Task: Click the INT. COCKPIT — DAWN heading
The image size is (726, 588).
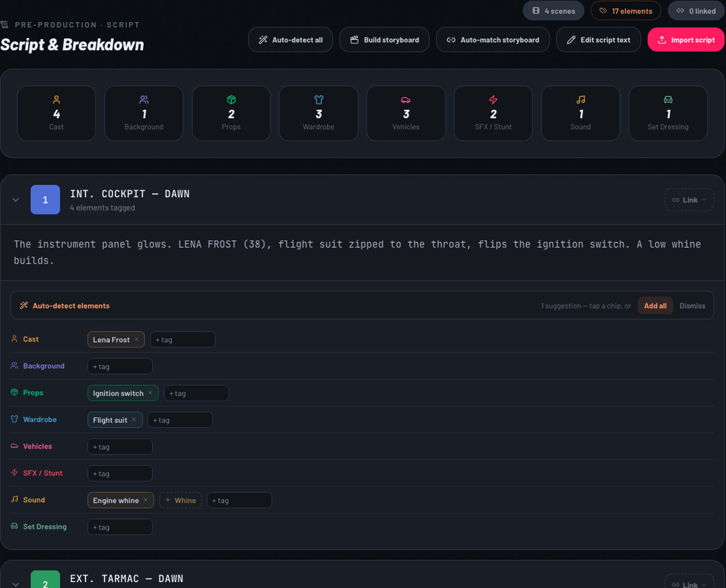Action: tap(130, 194)
